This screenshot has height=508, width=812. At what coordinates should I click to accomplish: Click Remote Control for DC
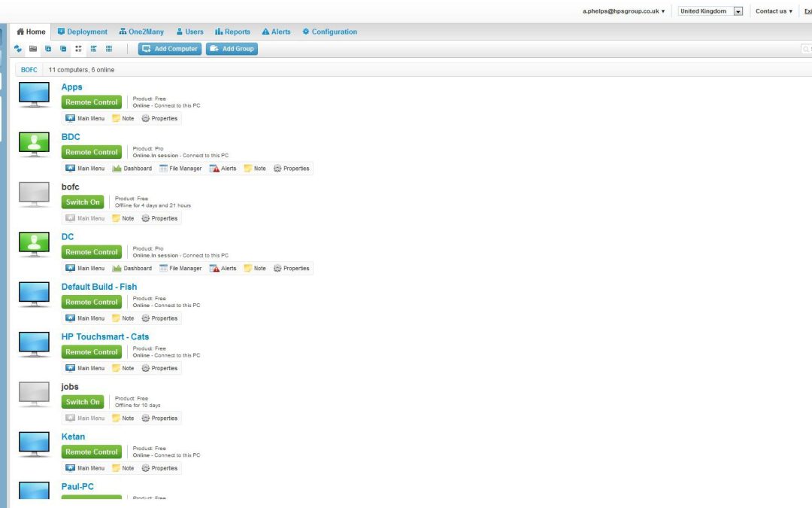coord(92,252)
